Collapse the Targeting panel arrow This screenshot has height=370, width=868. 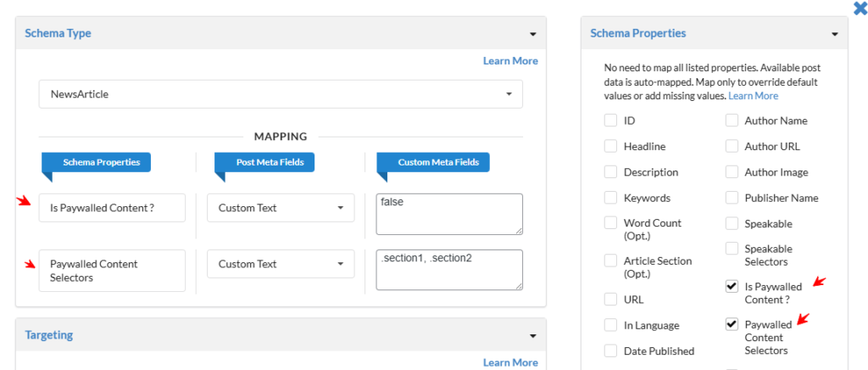tap(533, 336)
